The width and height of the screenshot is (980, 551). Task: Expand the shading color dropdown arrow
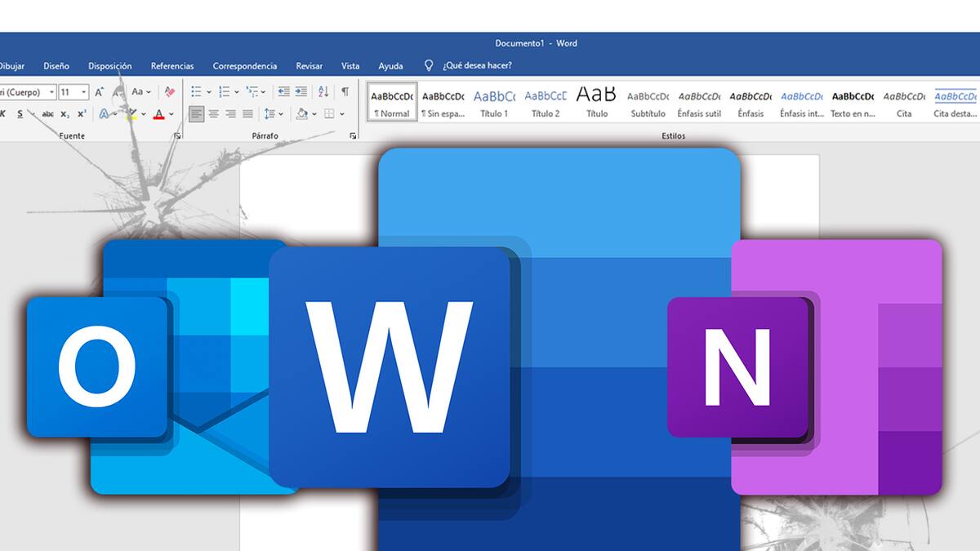(314, 113)
